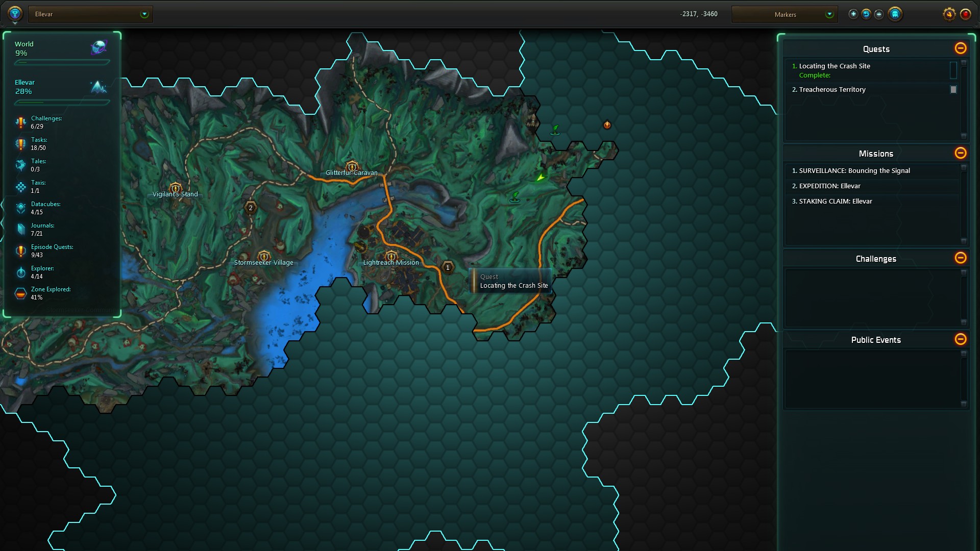Viewport: 980px width, 551px height.
Task: Click the Challenges list scrollbar
Action: click(964, 297)
